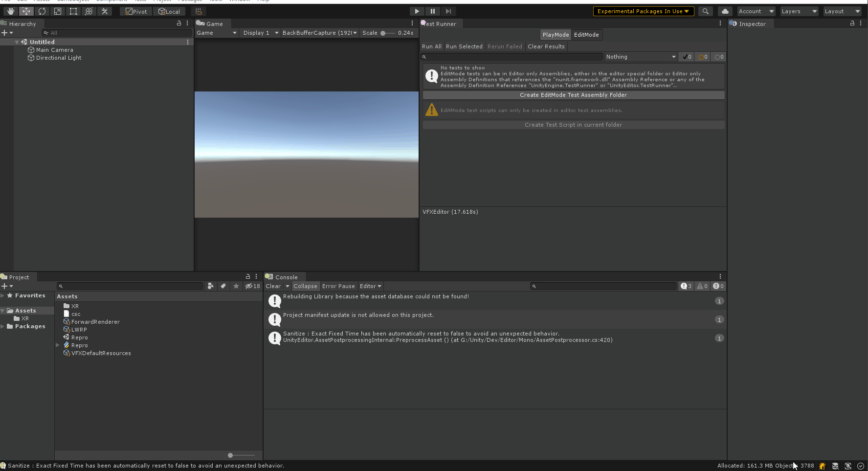Image resolution: width=868 pixels, height=471 pixels.
Task: Select the combined Transform tool
Action: pyautogui.click(x=89, y=11)
